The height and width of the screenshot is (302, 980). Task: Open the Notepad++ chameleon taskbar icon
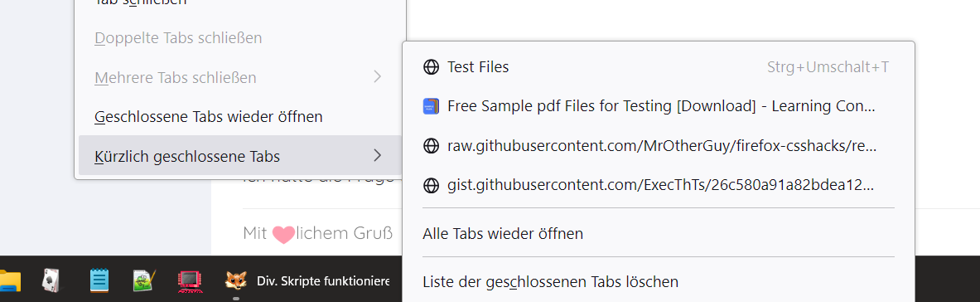point(144,280)
